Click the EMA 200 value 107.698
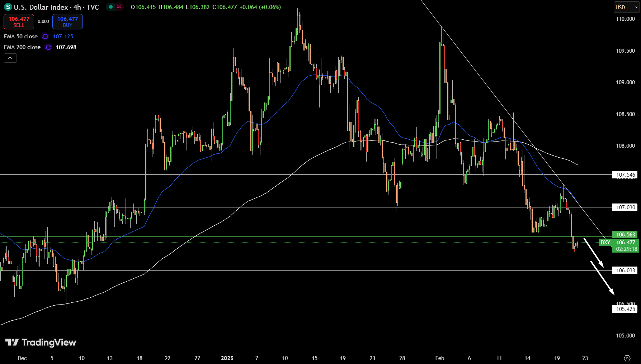 (x=66, y=47)
